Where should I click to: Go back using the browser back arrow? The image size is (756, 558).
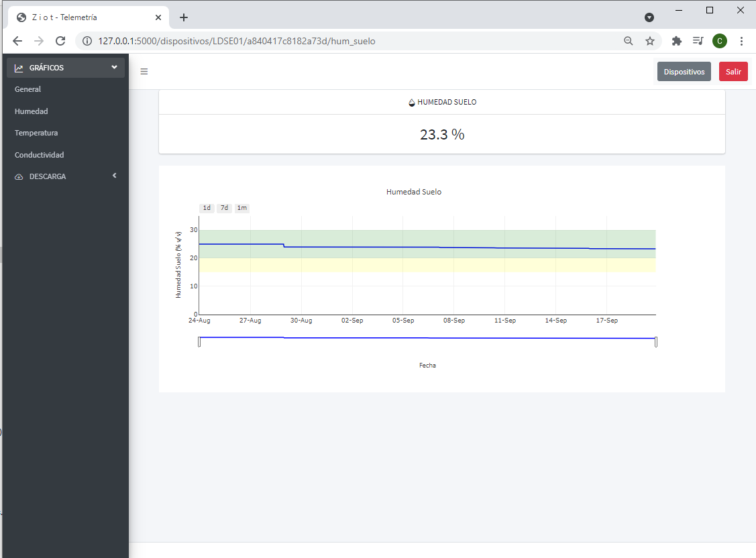[x=17, y=41]
